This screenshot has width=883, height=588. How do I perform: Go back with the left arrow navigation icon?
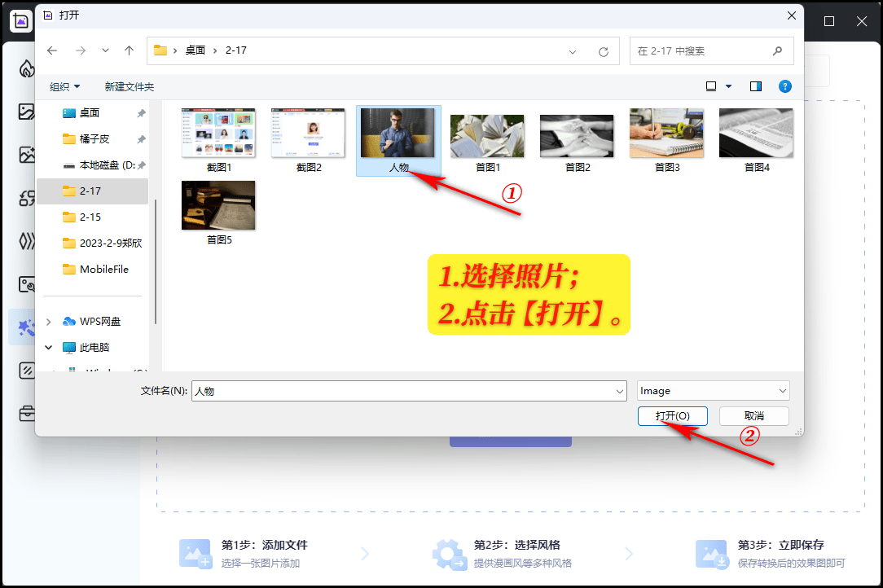[52, 50]
